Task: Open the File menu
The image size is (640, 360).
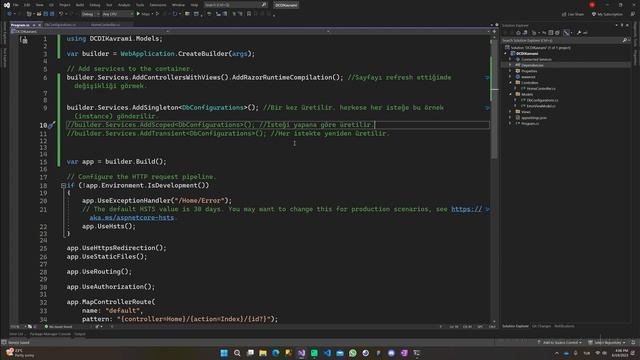Action: tap(16, 5)
